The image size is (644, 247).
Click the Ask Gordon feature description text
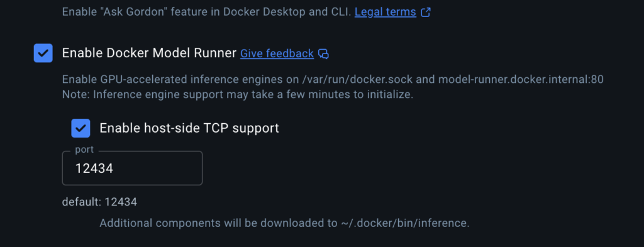coord(206,12)
